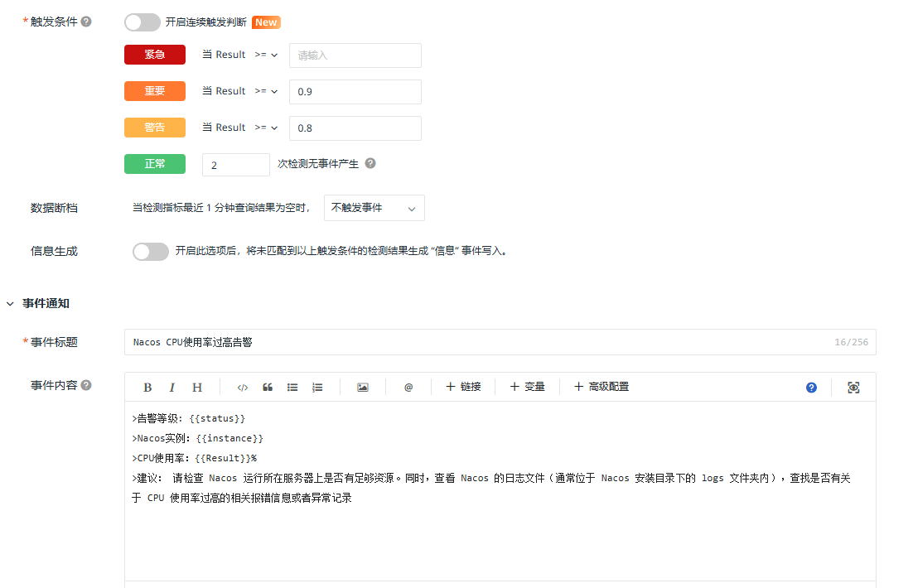Enable the 开启连续触发判断 switch

click(142, 22)
